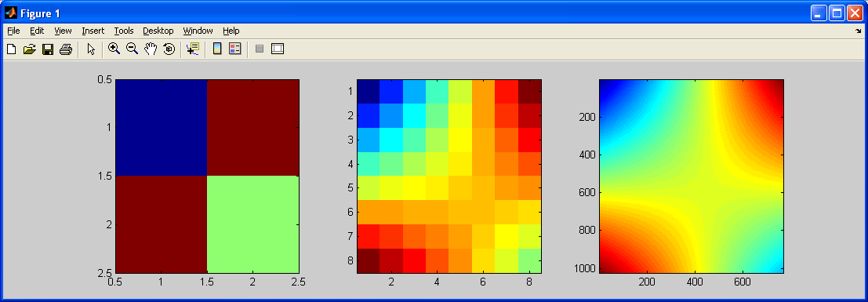
Task: Open the Tools menu
Action: [x=124, y=31]
